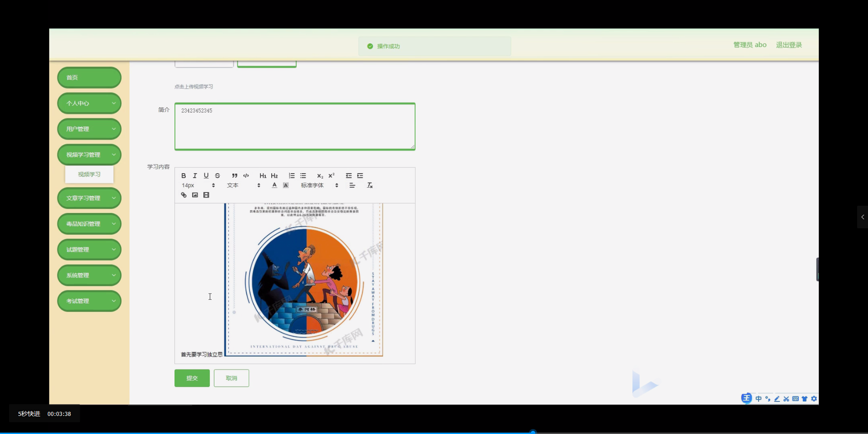Toggle Chinese/English input mode 中
Viewport: 868px width, 434px height.
coord(759,399)
